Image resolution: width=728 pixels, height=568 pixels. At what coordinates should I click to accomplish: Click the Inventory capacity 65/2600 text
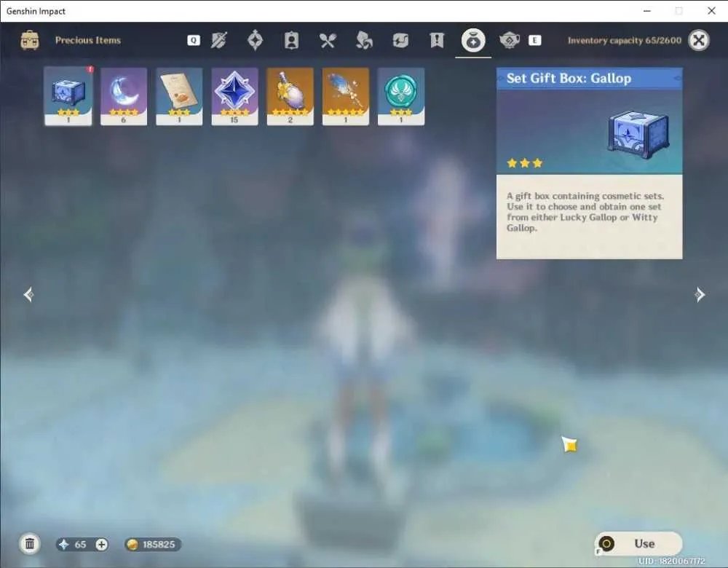coord(625,40)
